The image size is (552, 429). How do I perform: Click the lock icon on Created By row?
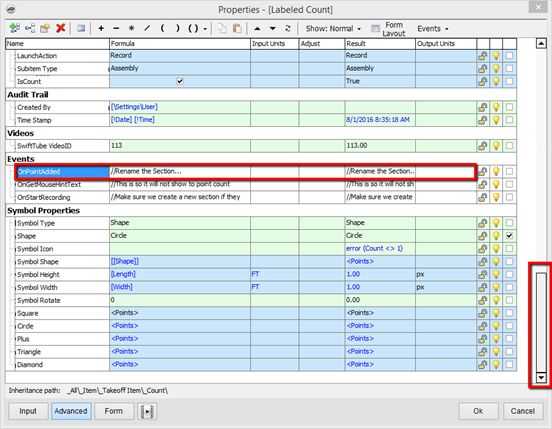(482, 107)
